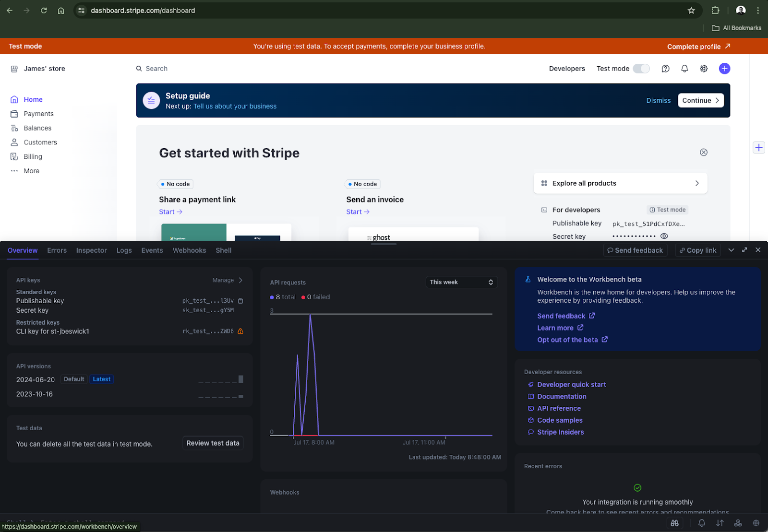Click the binoculars icon in bottom bar
This screenshot has width=768, height=532.
pyautogui.click(x=674, y=523)
